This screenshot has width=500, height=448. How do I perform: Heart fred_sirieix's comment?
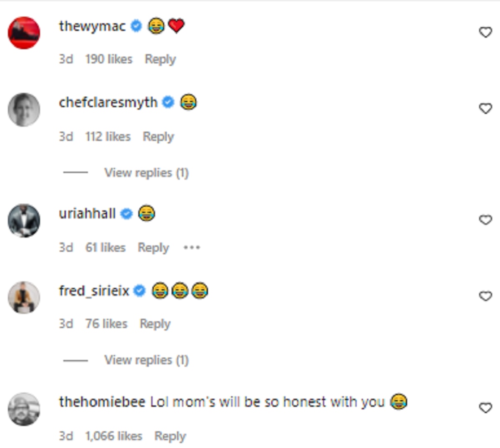[485, 296]
